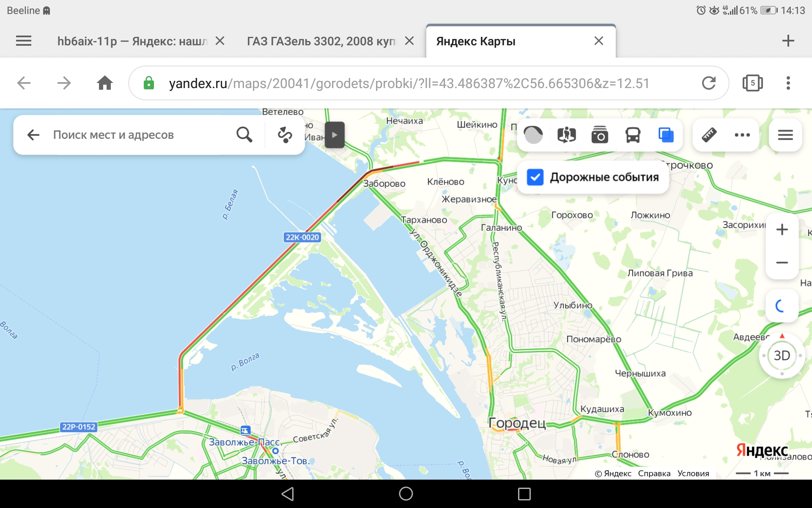Screen dimensions: 812x508
Task: Click the Кудашиха label
Action: click(x=602, y=409)
